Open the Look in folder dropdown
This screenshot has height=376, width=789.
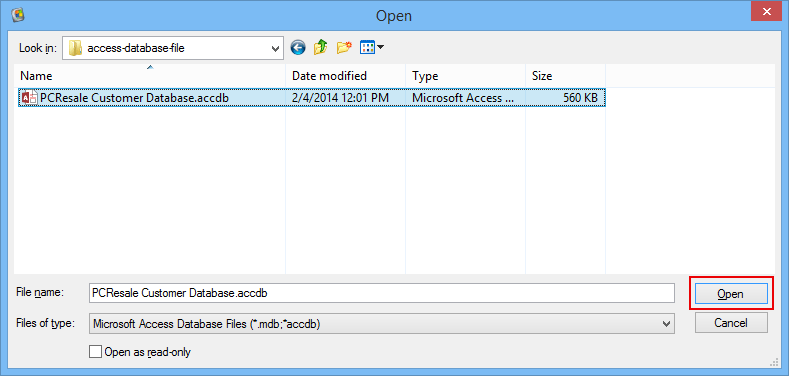point(275,48)
